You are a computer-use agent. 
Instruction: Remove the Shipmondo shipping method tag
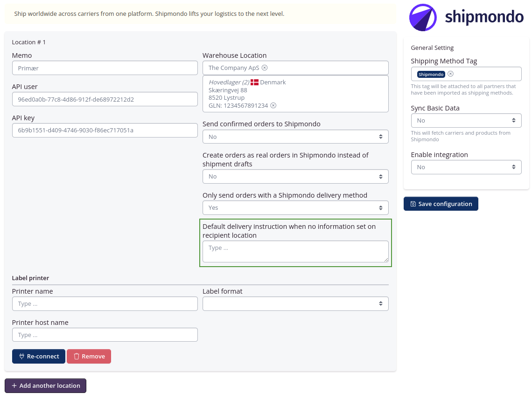click(x=450, y=74)
